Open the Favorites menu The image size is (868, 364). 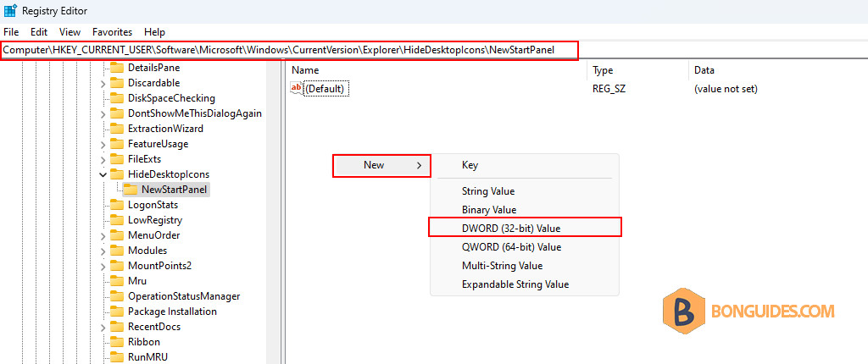(113, 32)
